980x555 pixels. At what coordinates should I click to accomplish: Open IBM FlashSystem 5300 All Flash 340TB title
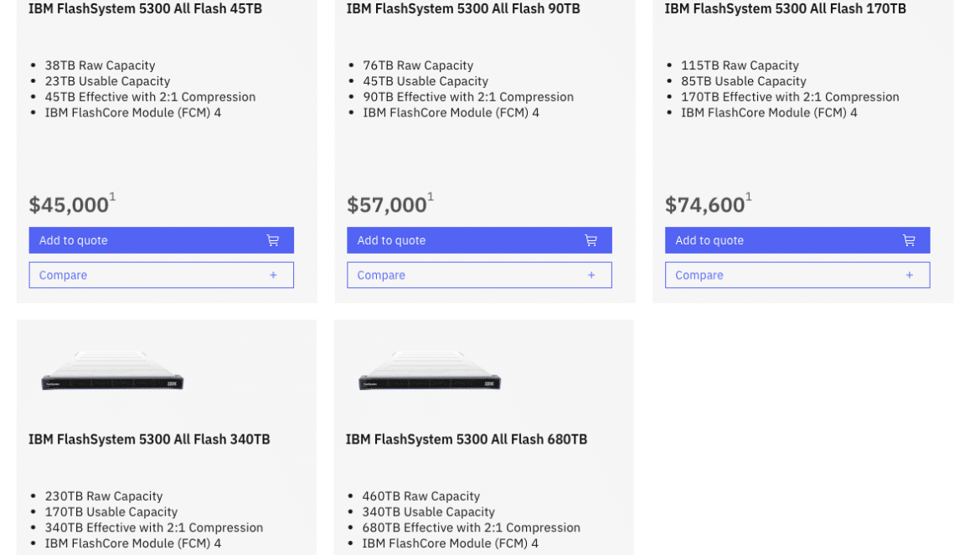coord(149,439)
